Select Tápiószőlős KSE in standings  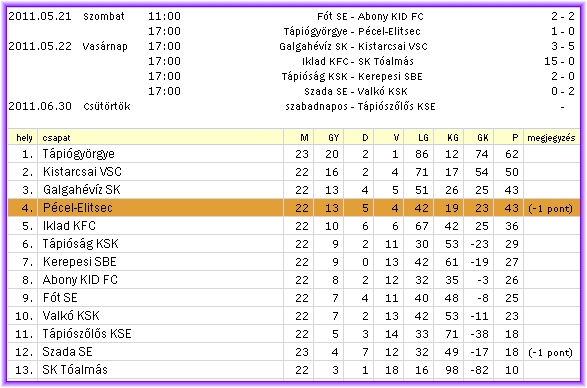coord(87,334)
